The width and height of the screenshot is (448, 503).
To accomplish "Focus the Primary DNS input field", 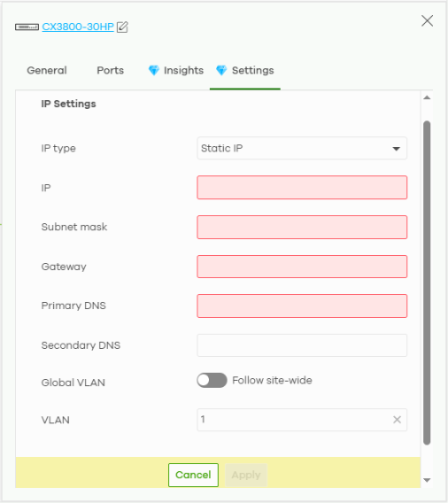I will click(302, 306).
